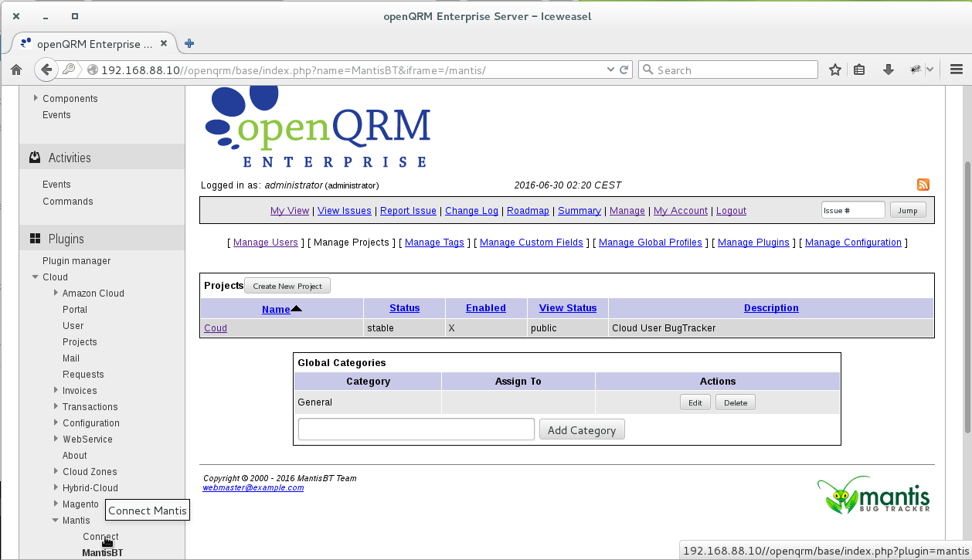Open View Issues in Mantis menu
The image size is (972, 560).
[345, 211]
